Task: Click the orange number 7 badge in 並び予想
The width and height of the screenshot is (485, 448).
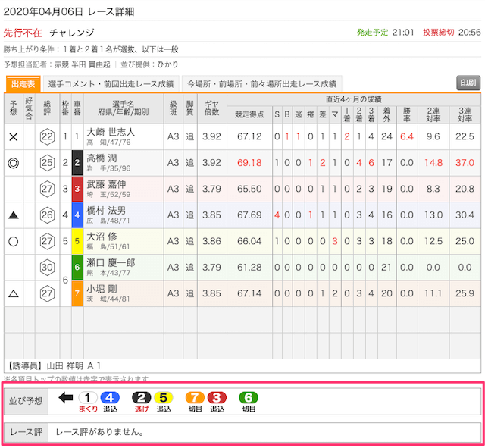Action: pos(195,397)
